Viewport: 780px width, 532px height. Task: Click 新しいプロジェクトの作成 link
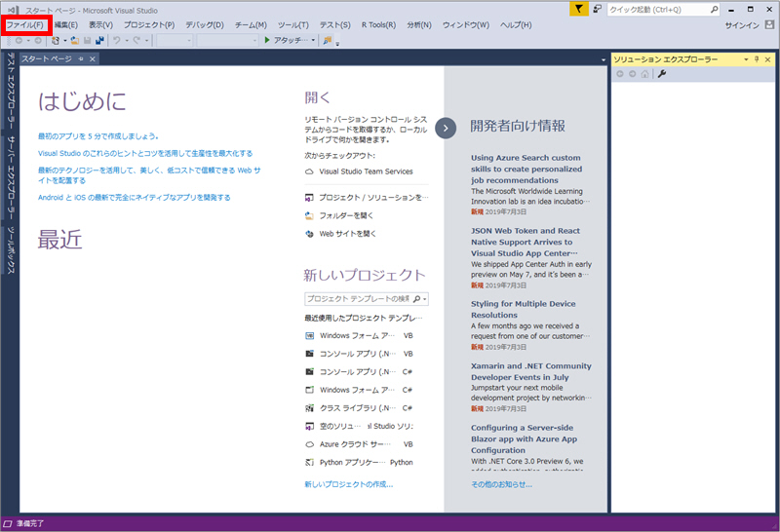(349, 484)
